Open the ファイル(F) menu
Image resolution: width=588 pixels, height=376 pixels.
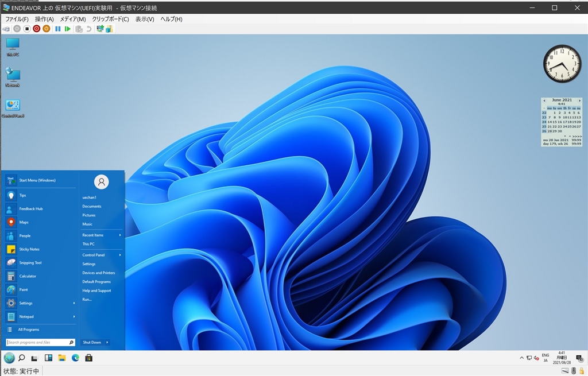coord(17,19)
